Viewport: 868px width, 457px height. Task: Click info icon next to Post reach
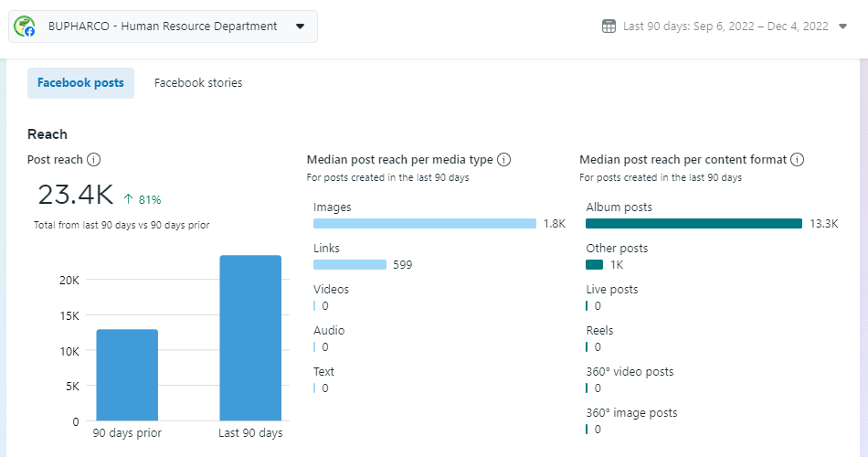coord(93,160)
